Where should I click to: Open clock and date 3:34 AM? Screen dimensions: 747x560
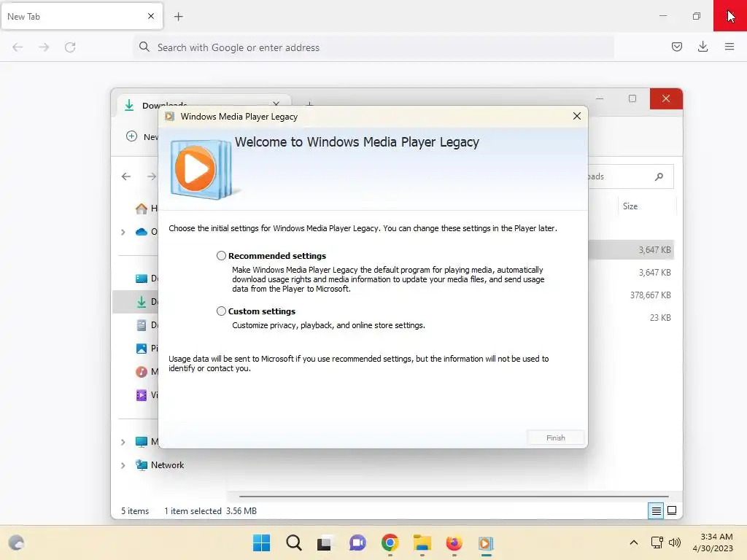click(713, 542)
